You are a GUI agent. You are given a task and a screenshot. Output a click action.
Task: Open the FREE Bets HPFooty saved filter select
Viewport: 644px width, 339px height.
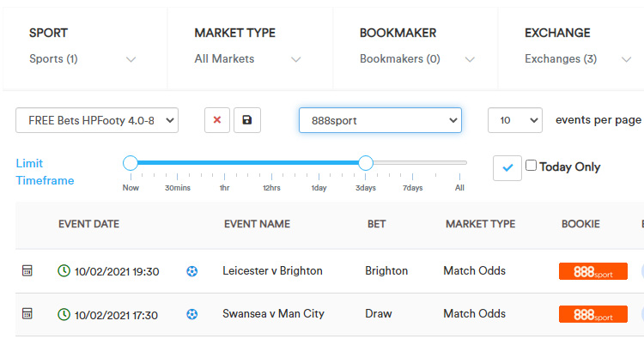click(x=97, y=120)
